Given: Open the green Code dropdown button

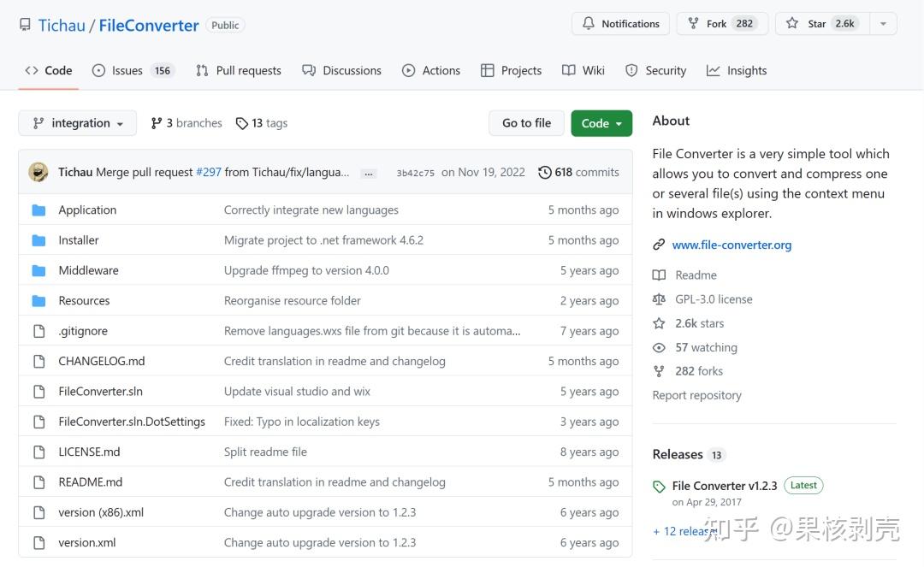Looking at the screenshot, I should [601, 123].
